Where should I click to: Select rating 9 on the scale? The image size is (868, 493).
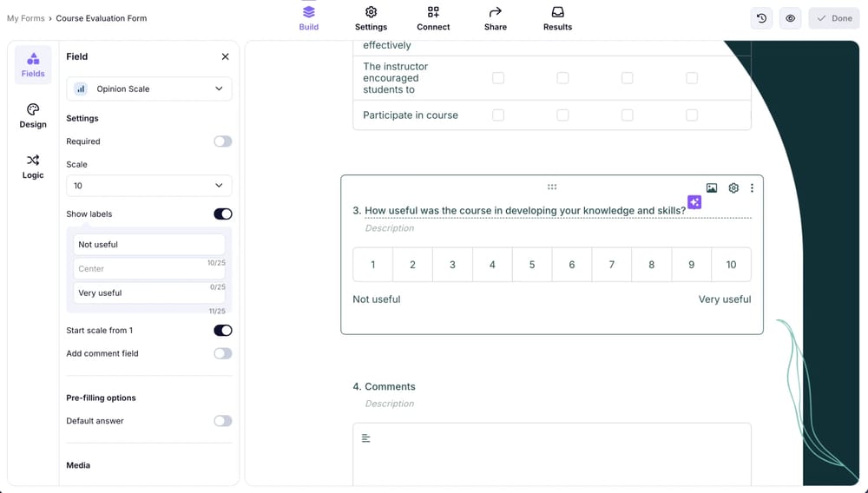click(692, 265)
